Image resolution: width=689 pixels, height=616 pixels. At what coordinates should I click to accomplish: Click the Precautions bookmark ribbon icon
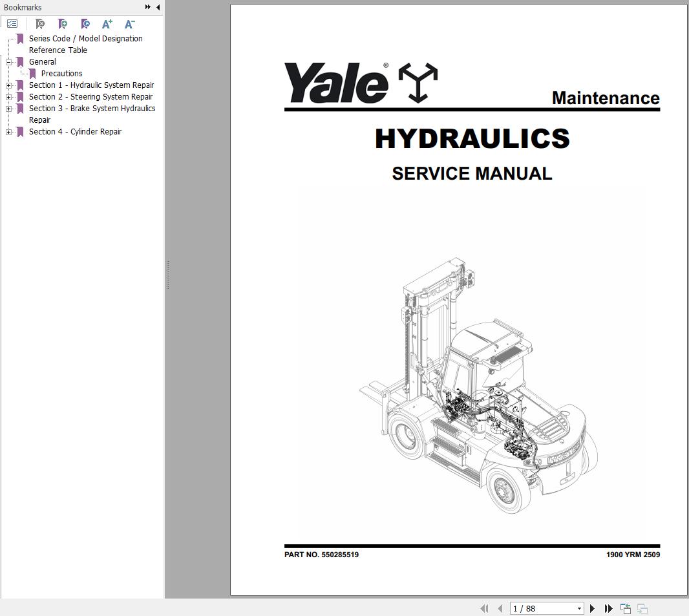(x=32, y=74)
